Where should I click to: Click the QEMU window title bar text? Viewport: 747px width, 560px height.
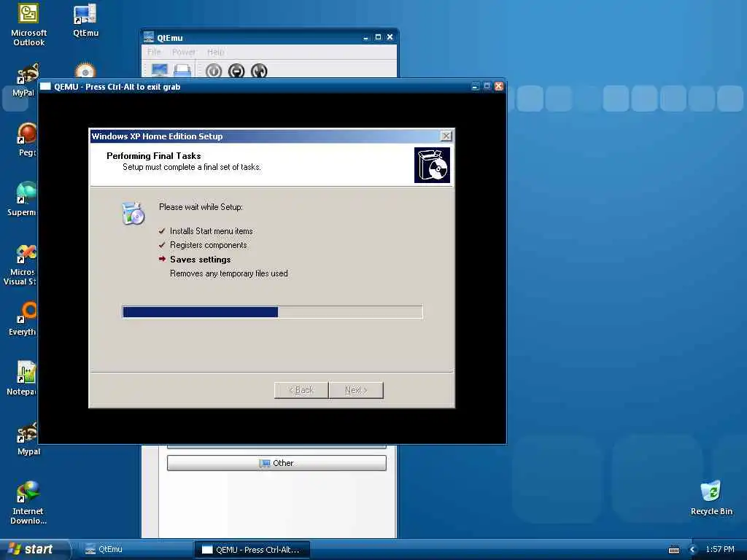pos(117,87)
